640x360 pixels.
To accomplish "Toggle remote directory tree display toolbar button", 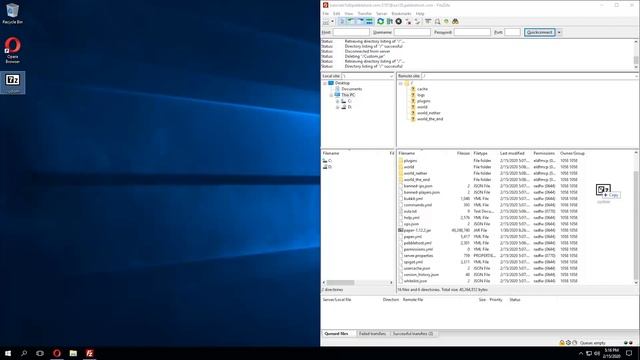I will [360, 22].
